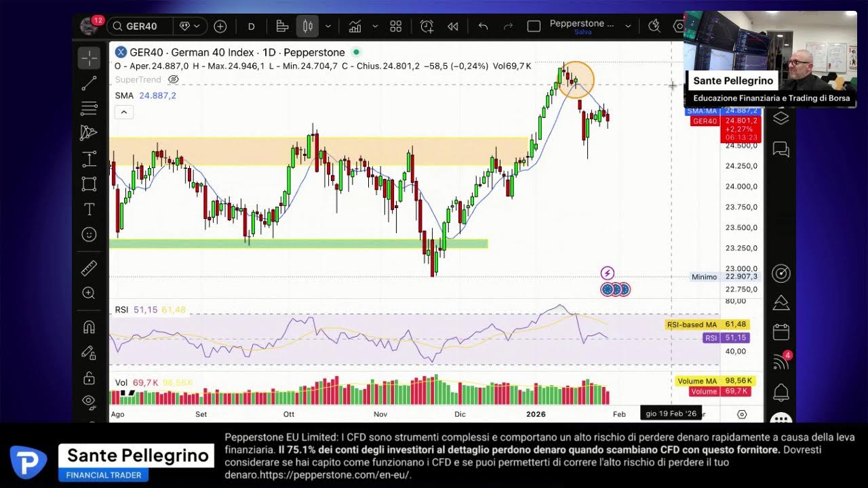Open the object tree layers panel
Viewport: 868px width, 488px height.
[x=781, y=118]
